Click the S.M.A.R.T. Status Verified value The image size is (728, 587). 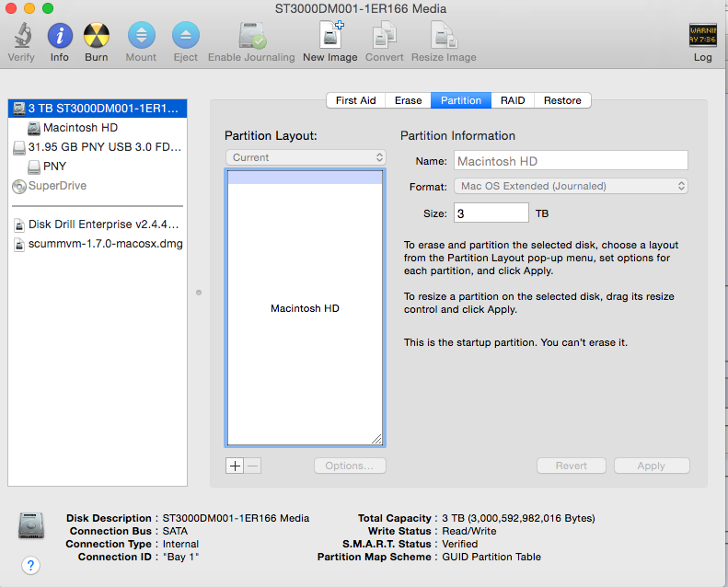459,544
